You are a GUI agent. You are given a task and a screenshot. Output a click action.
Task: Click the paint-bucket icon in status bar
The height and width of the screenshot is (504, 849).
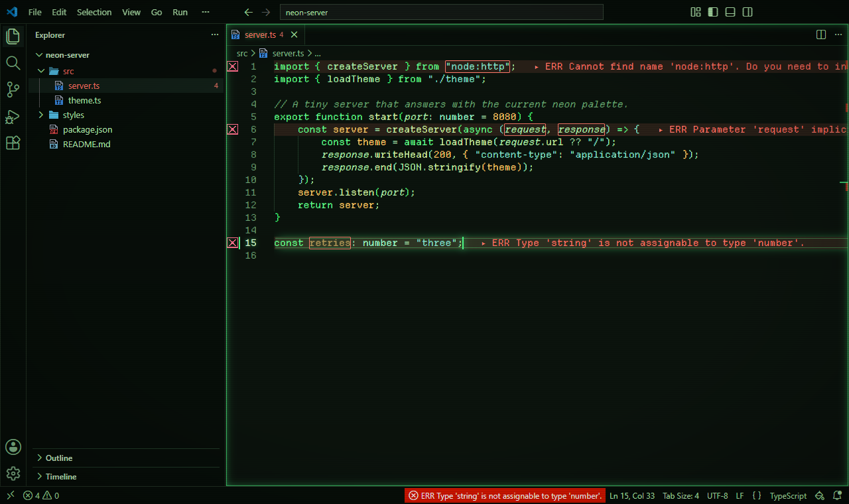coord(820,495)
